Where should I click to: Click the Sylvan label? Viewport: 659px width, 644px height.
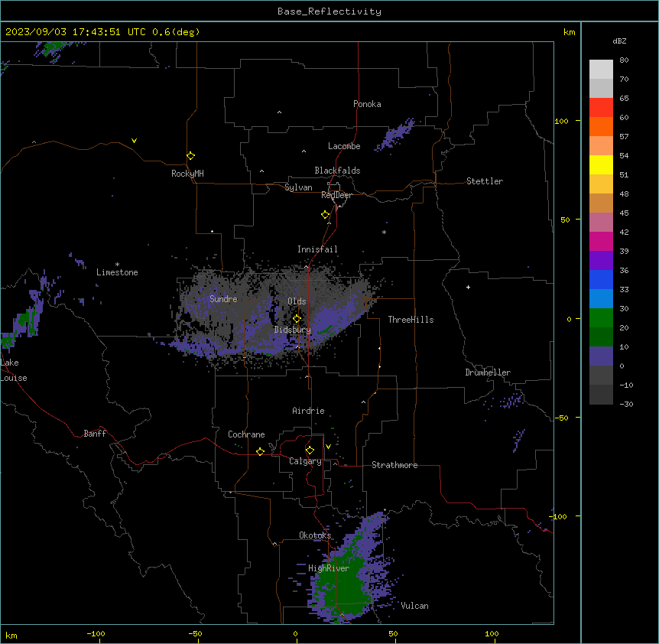coord(298,187)
